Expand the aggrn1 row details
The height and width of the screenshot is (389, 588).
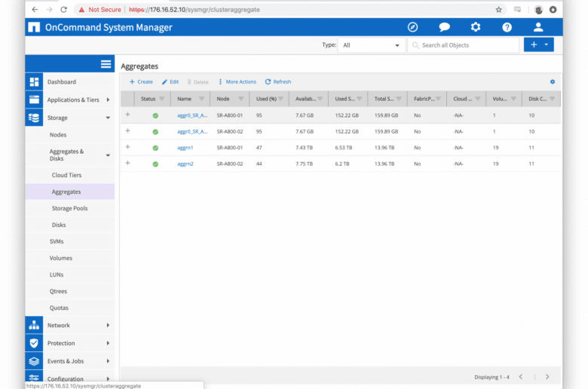(127, 147)
